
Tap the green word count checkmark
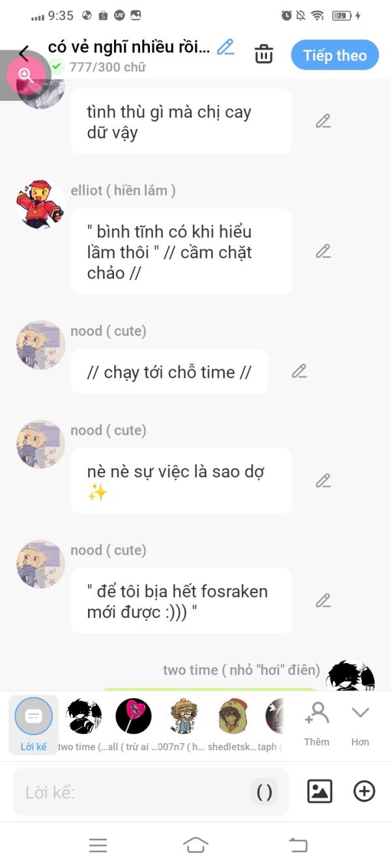[57, 66]
